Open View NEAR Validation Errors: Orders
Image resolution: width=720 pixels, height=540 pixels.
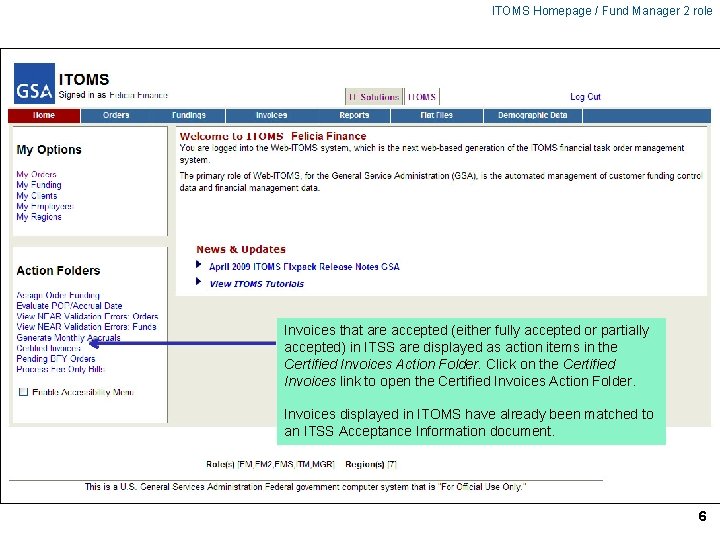(87, 316)
